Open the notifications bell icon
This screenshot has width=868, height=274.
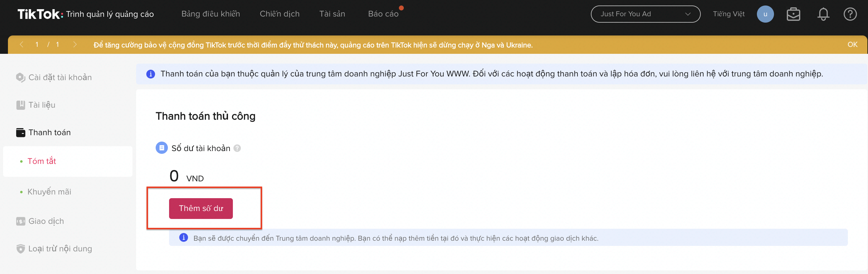823,14
